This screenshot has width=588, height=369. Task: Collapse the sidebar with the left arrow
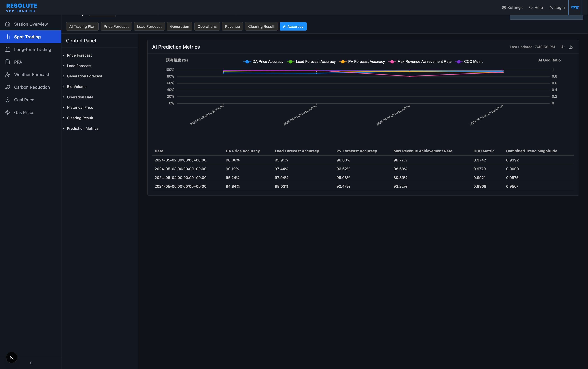coord(31,363)
